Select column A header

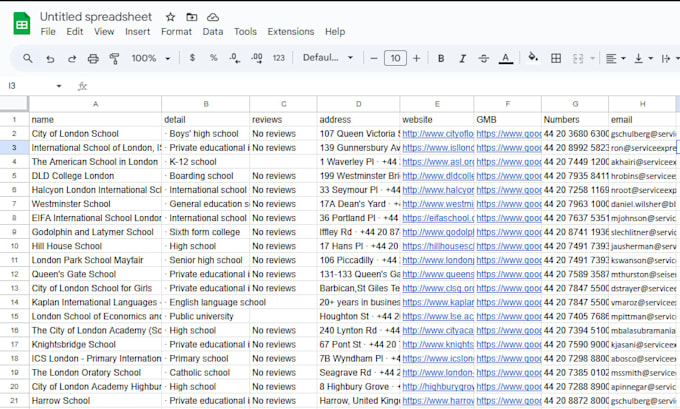[x=95, y=104]
